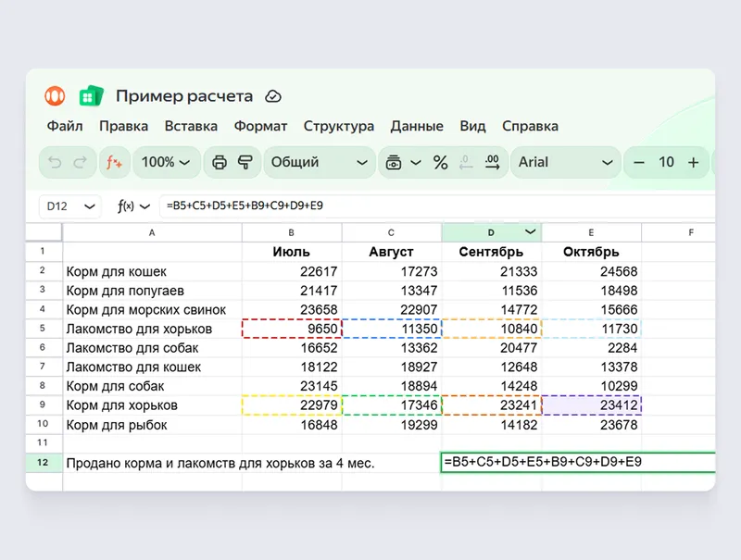Click the cell with value 11730
741x560 pixels.
tap(591, 329)
